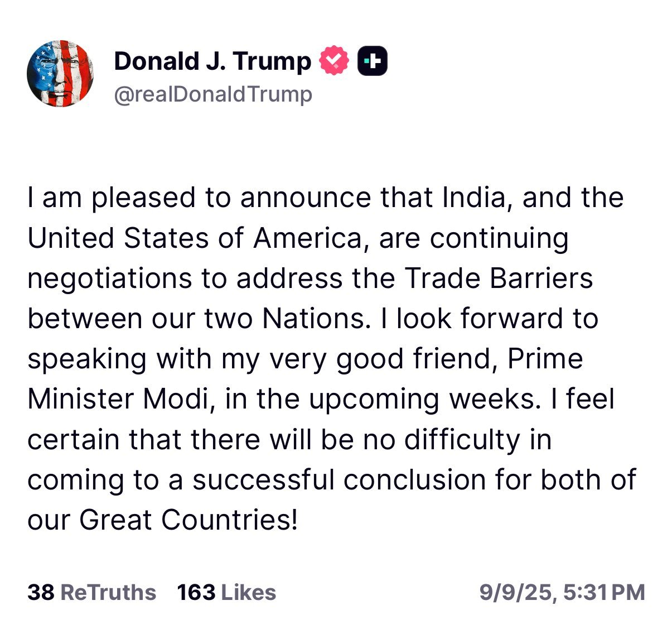The image size is (672, 634).
Task: Click the number 38 counter
Action: click(41, 592)
